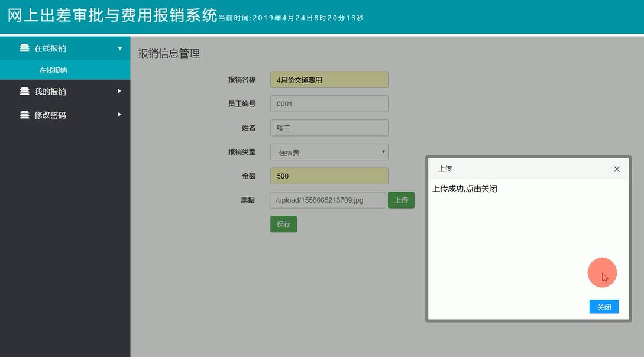Select the 报销名称 input field
The image size is (644, 357).
coord(329,79)
